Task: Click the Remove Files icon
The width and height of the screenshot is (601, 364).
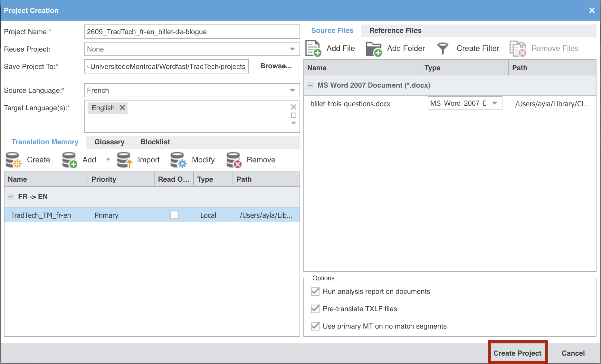Action: point(518,49)
